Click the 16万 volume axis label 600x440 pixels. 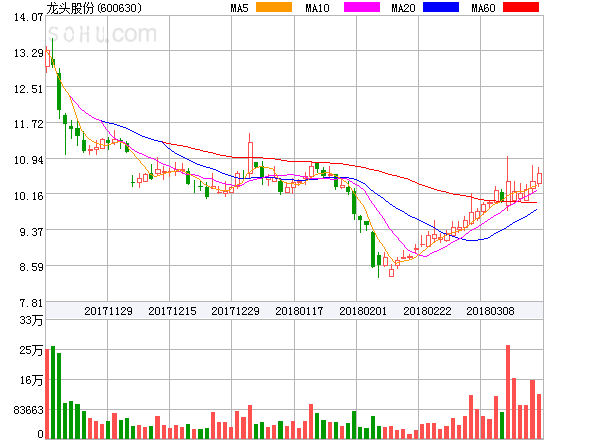31,380
